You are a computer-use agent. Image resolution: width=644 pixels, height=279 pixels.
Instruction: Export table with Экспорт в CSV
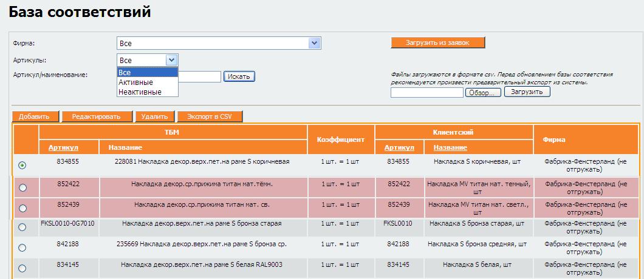point(210,116)
